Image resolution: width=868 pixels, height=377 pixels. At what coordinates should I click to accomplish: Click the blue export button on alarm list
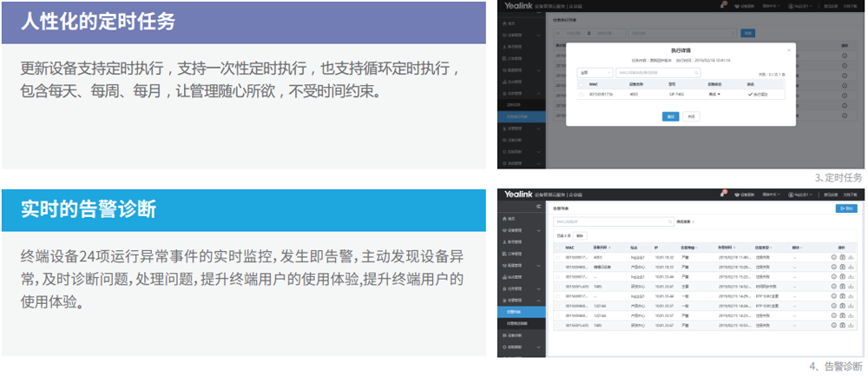pyautogui.click(x=845, y=208)
